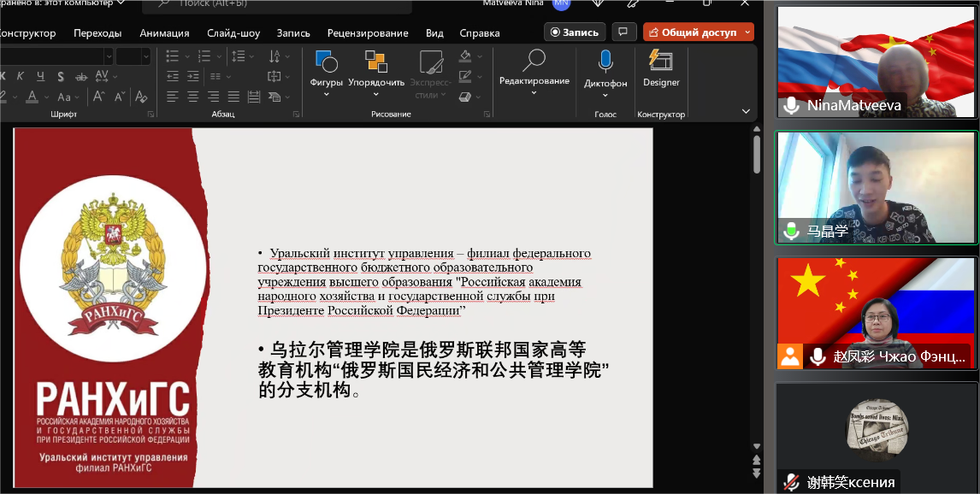980x494 pixels.
Task: Decrease the font size
Action: pyautogui.click(x=120, y=97)
